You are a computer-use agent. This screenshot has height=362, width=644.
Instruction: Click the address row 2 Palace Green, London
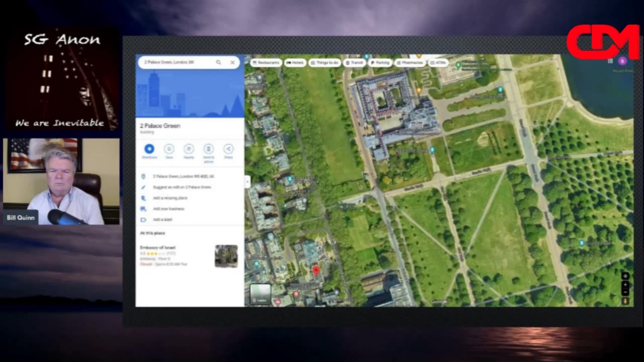point(189,176)
